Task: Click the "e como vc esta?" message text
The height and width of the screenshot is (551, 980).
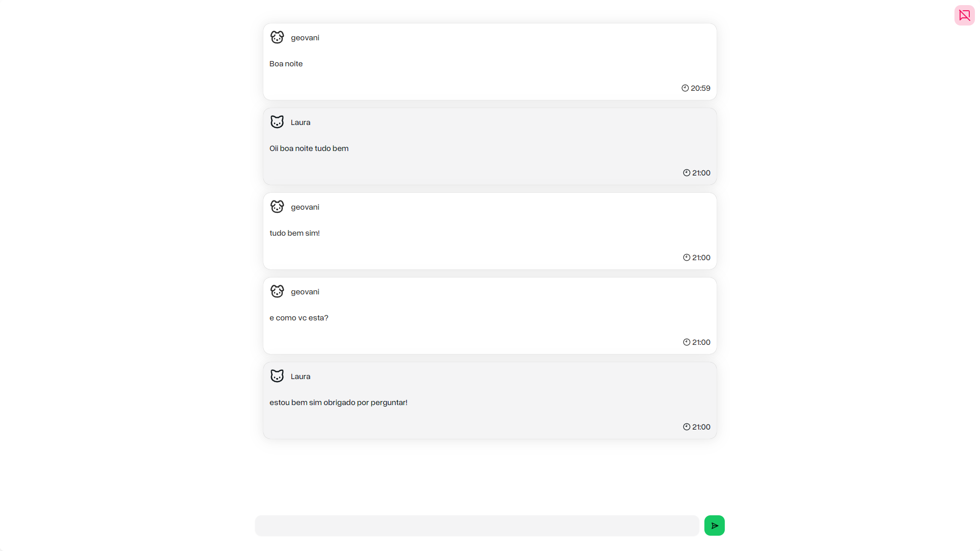Action: coord(299,318)
